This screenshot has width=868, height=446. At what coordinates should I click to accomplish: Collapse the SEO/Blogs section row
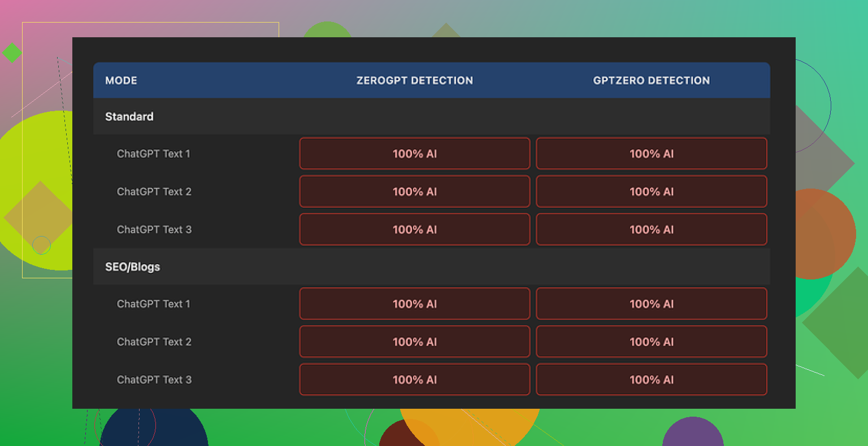pos(133,266)
